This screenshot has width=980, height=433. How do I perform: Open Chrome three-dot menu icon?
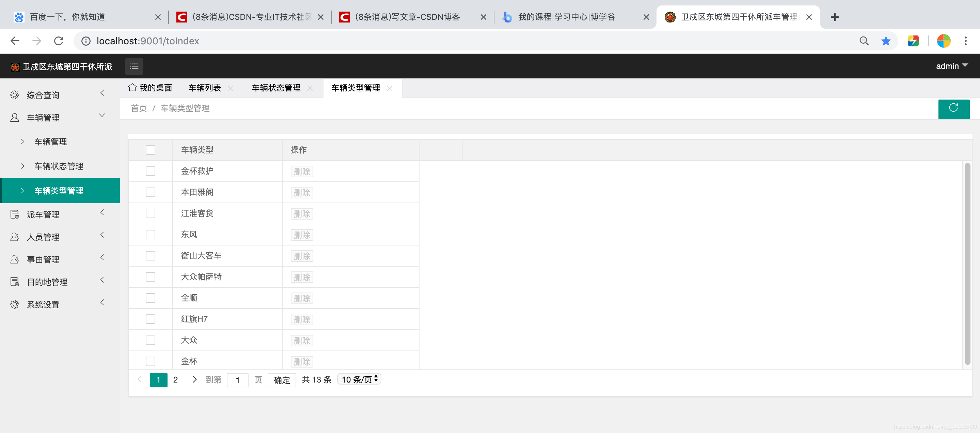(x=965, y=41)
